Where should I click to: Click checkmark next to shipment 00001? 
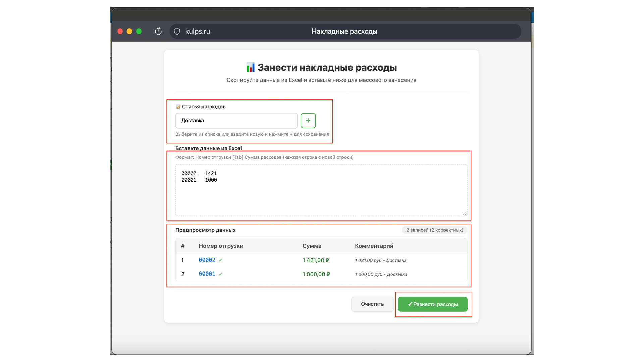tap(220, 274)
